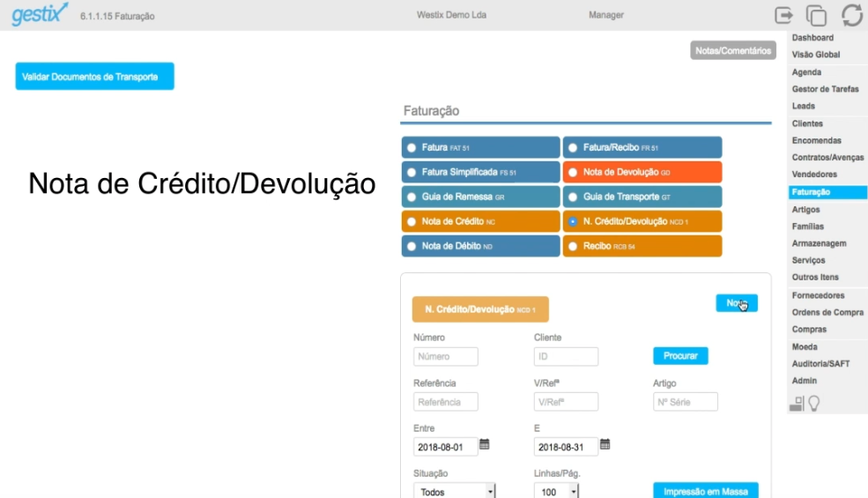Open calendar picker for E end date
This screenshot has width=868, height=498.
point(605,444)
